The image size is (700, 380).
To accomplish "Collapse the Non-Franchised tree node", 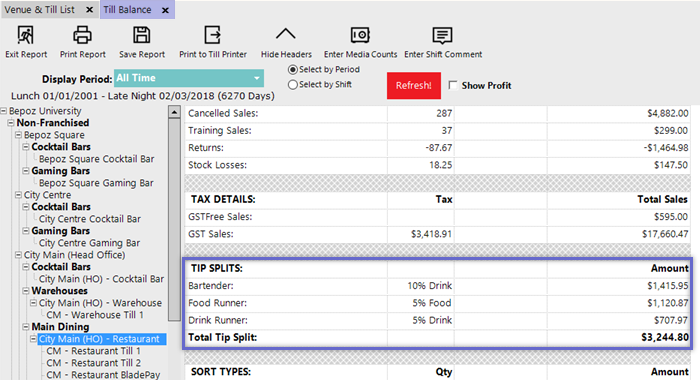I will tap(11, 123).
